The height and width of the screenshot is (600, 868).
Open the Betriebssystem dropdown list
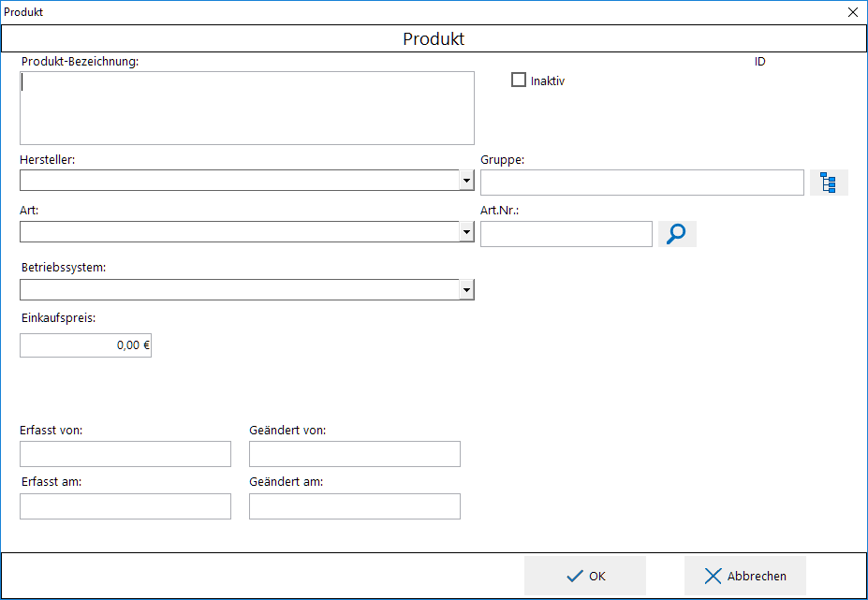click(x=466, y=289)
